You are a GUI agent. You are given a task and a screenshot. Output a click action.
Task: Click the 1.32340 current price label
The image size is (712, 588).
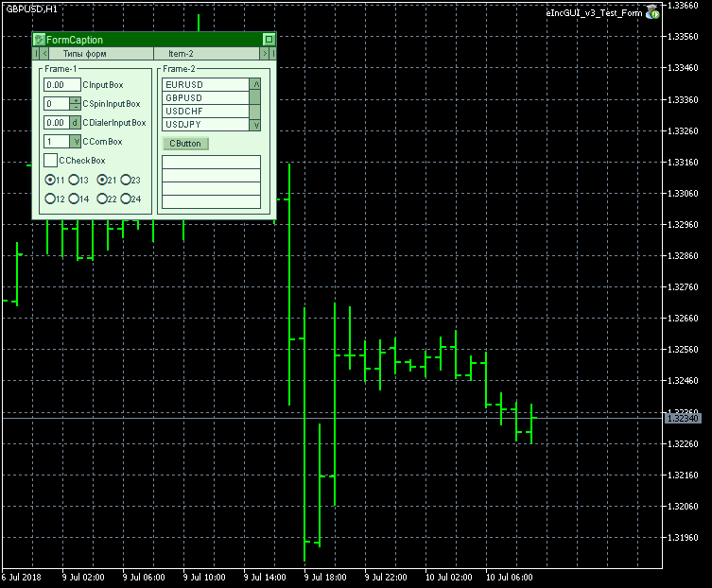(x=683, y=418)
